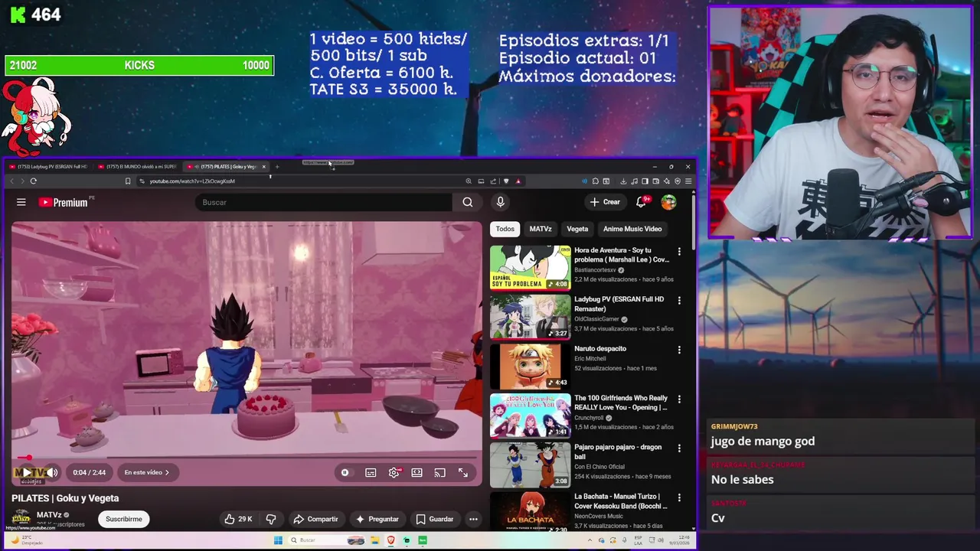
Task: Close the PILATES browser tab
Action: (x=264, y=167)
